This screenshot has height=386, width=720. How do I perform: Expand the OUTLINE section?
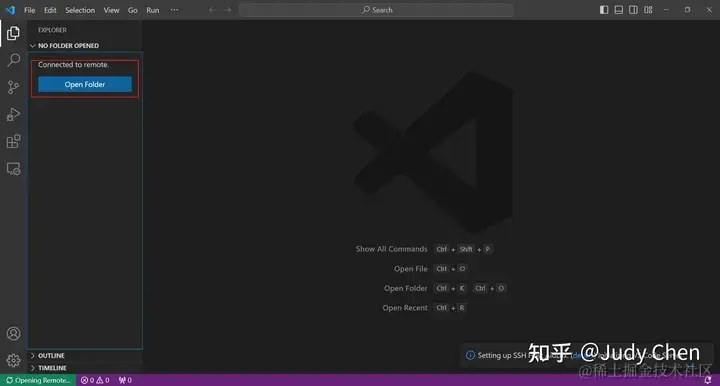(85, 355)
